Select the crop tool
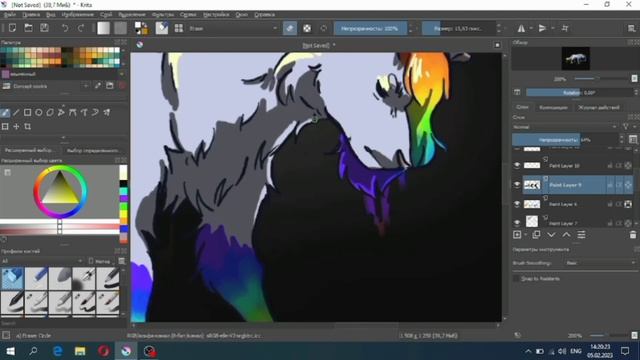Image resolution: width=640 pixels, height=360 pixels. coord(27,127)
